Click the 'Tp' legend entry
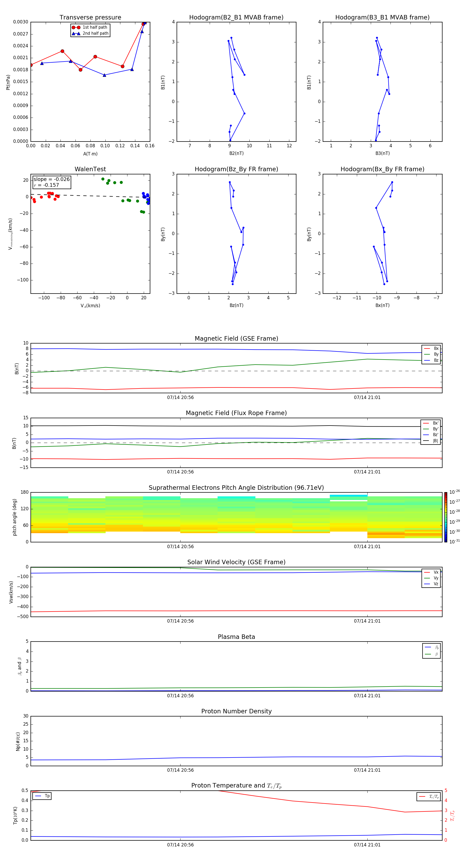The image size is (473, 868). click(x=42, y=796)
